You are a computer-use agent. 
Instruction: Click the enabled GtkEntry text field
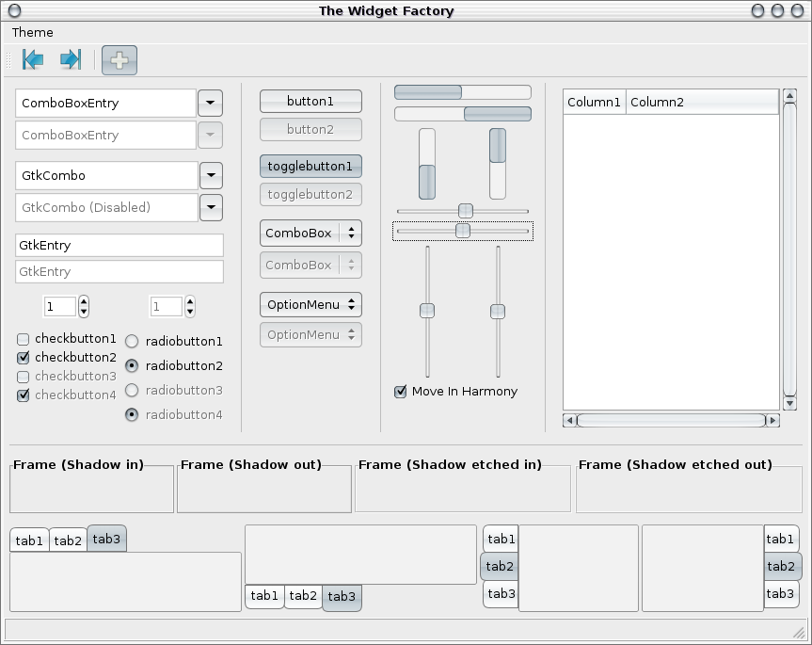(119, 245)
